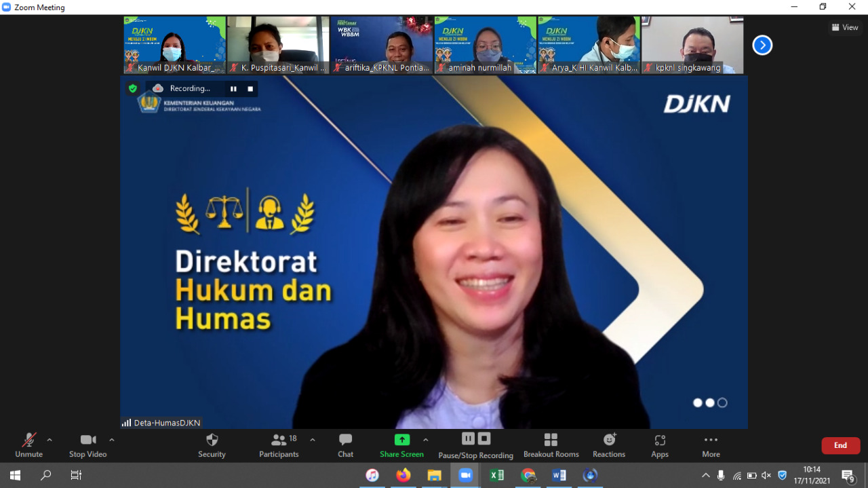The height and width of the screenshot is (488, 868).
Task: Open Windows taskbar search
Action: coord(45,475)
